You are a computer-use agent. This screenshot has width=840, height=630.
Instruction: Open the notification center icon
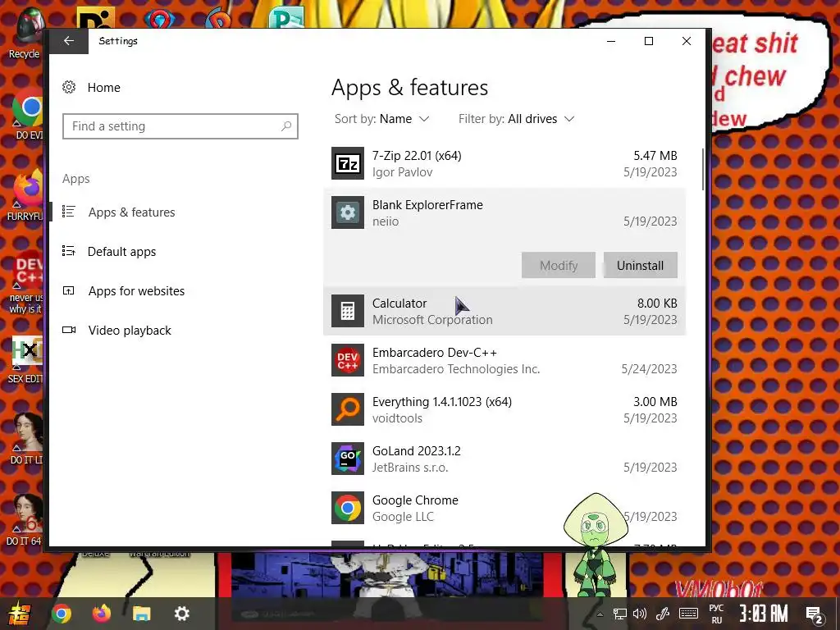point(815,614)
